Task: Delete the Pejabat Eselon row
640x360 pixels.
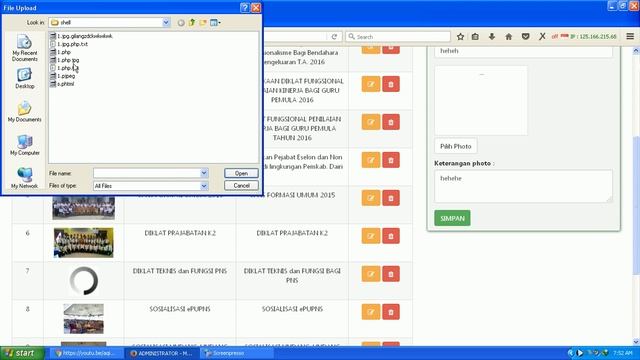Action: 391,160
